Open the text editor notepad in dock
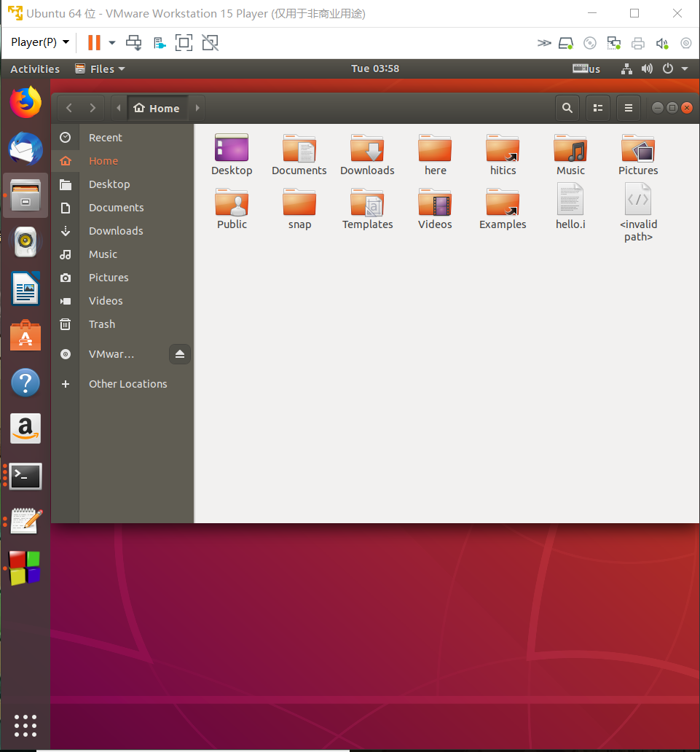Viewport: 700px width, 752px height. [x=26, y=521]
